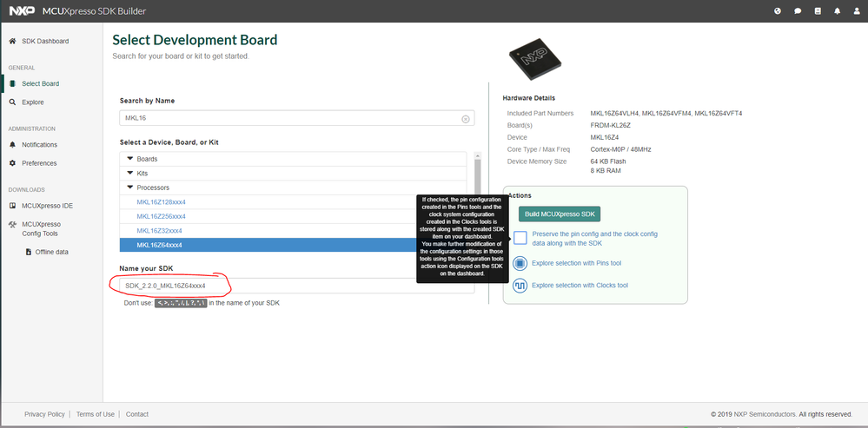Click the Offline data file icon
The width and height of the screenshot is (868, 428).
pos(29,252)
